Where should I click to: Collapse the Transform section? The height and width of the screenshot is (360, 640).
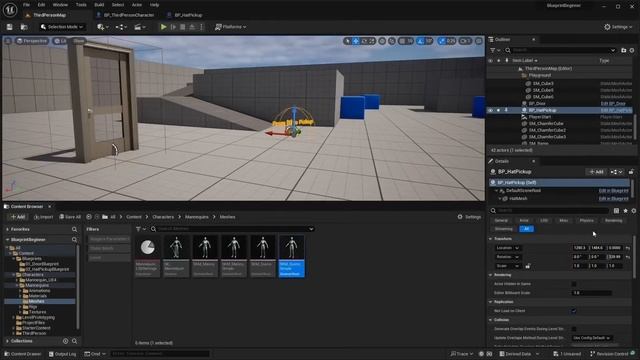[x=491, y=239]
